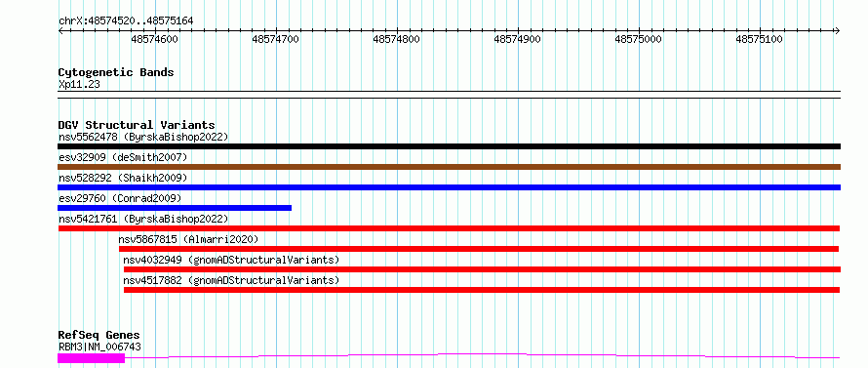Select the brown esv32909 deSmith2007 bar
The height and width of the screenshot is (368, 868).
(x=449, y=167)
